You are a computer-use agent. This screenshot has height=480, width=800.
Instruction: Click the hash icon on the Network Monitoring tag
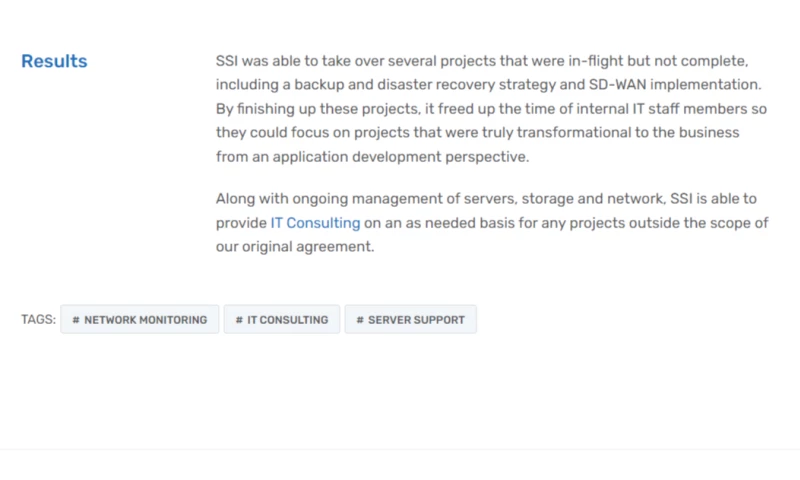pos(76,320)
